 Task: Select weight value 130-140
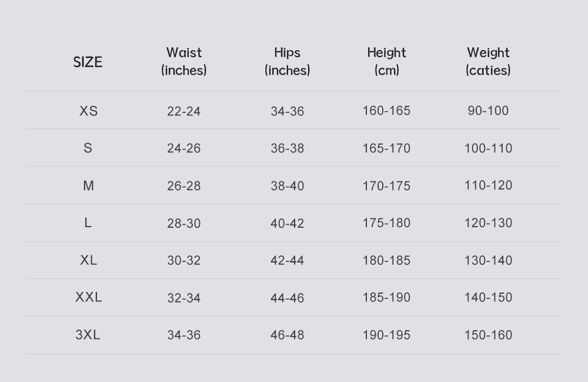click(488, 260)
